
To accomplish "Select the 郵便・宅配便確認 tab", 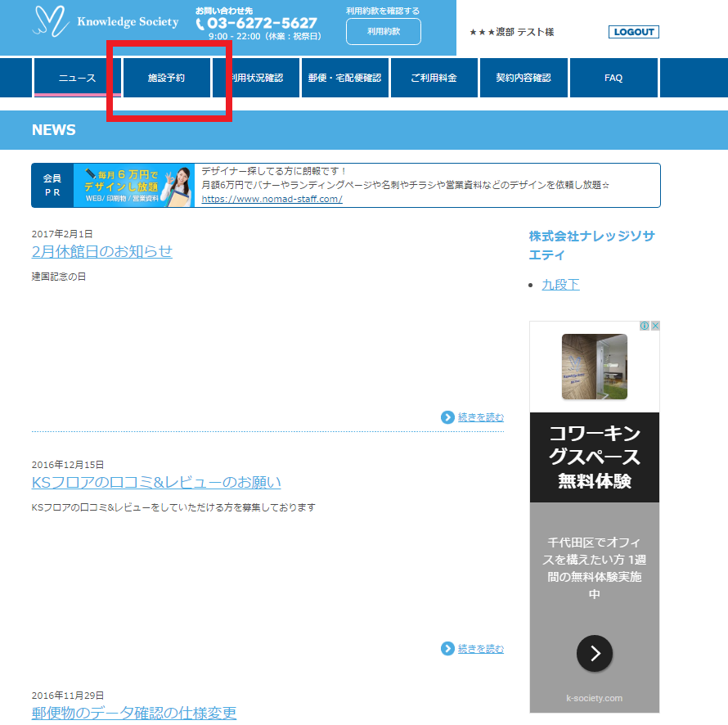I will point(344,79).
